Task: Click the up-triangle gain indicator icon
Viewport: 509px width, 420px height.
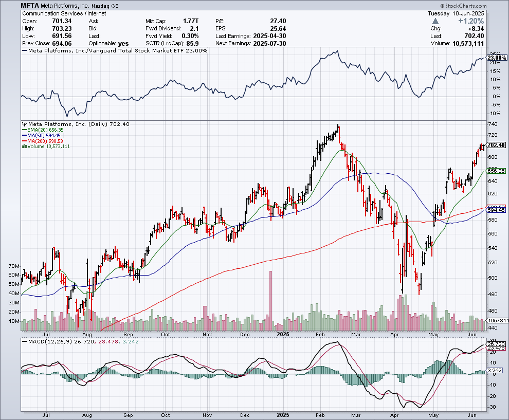Action: 435,21
